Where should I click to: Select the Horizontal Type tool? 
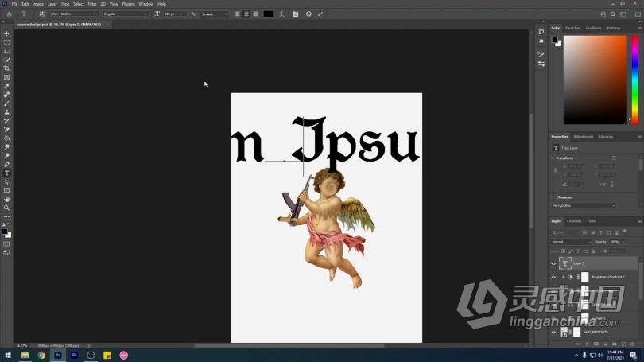[x=6, y=173]
